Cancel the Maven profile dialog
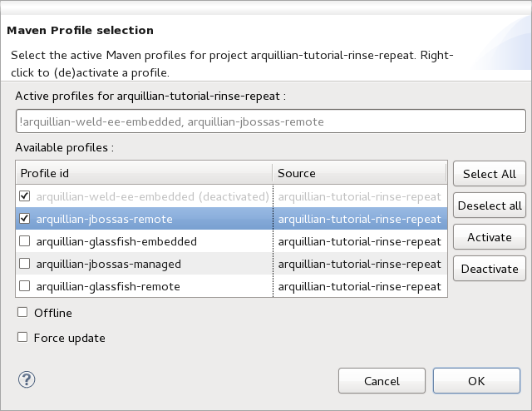This screenshot has height=411, width=532. pyautogui.click(x=382, y=381)
